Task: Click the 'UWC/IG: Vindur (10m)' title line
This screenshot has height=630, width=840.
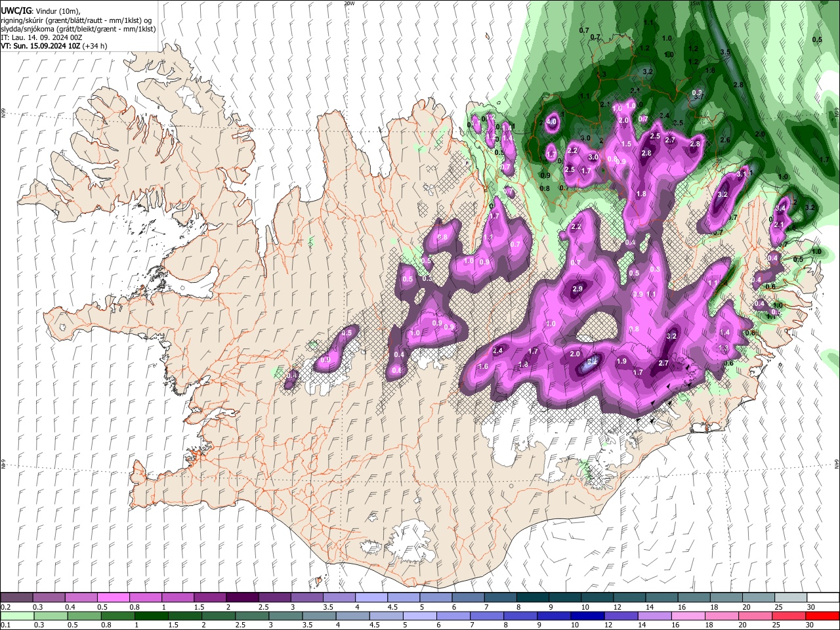Action: (41, 11)
